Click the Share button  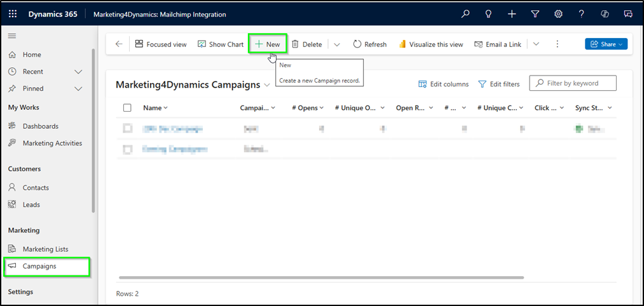[606, 44]
